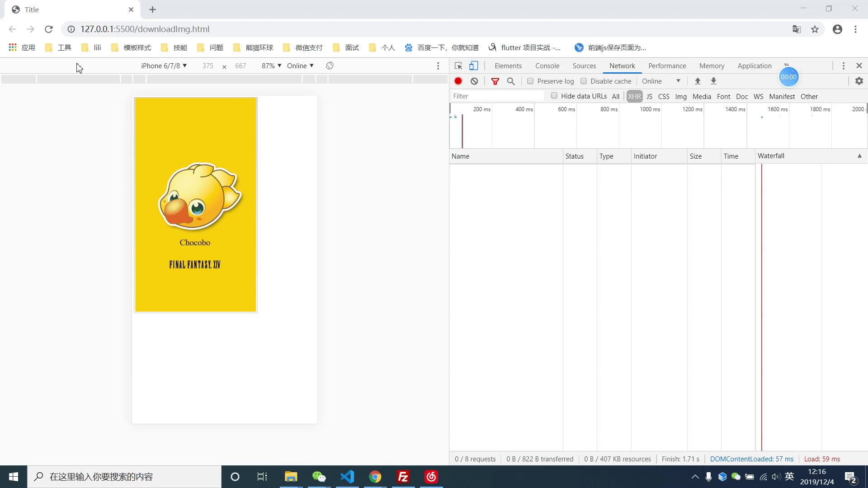868x488 pixels.
Task: Click the WeChat taskbar icon
Action: 319,476
